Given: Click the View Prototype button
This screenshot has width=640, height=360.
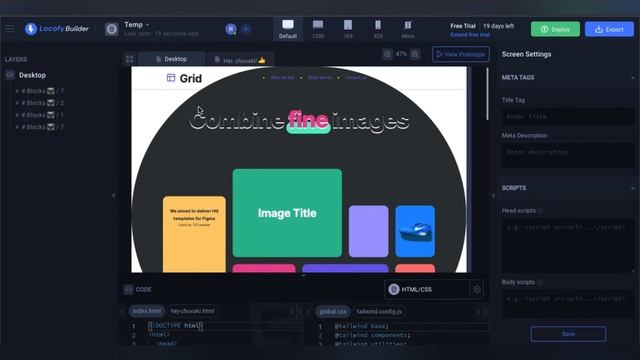Looking at the screenshot, I should point(461,54).
